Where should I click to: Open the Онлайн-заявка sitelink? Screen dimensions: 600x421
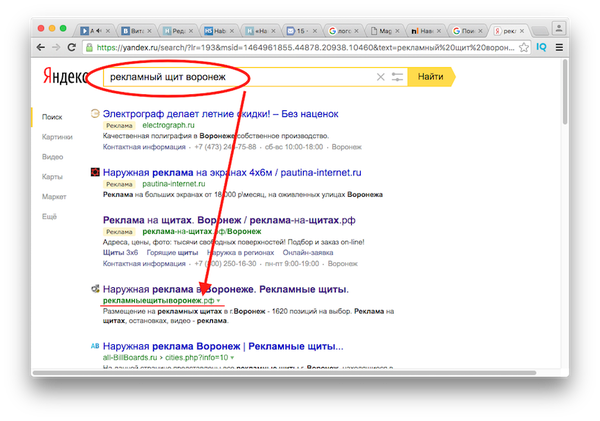click(x=308, y=253)
